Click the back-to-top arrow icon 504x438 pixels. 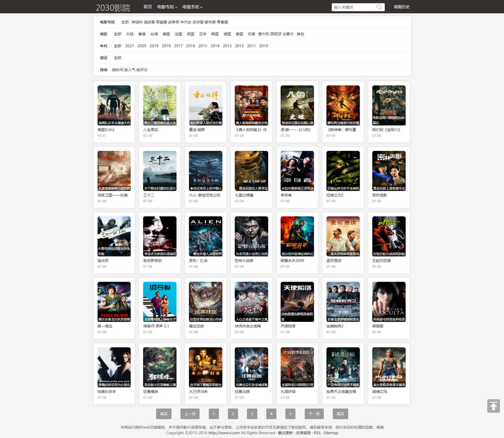(493, 406)
